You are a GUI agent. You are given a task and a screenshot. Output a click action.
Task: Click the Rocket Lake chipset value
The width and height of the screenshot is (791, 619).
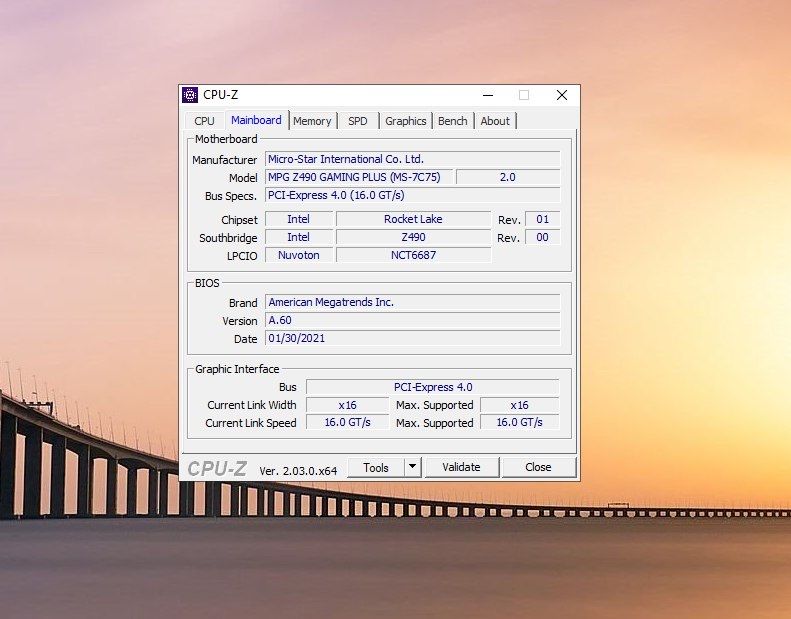413,219
